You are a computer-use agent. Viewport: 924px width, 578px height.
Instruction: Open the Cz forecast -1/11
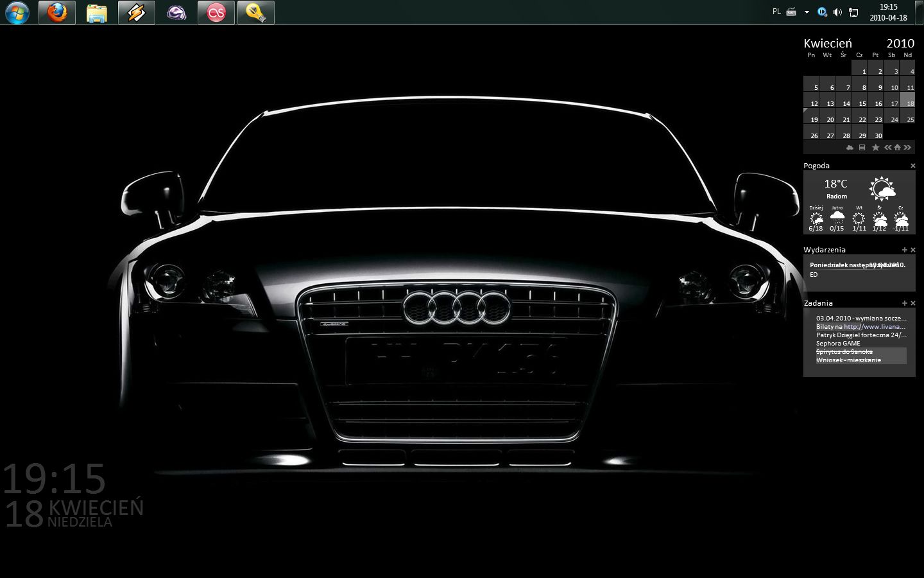(901, 218)
